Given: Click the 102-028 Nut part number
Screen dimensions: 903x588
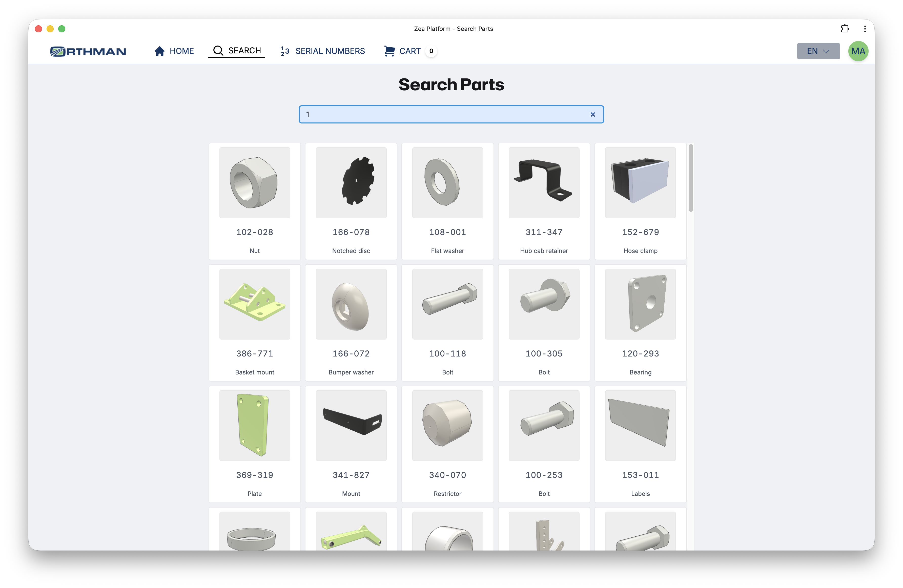Looking at the screenshot, I should [255, 232].
